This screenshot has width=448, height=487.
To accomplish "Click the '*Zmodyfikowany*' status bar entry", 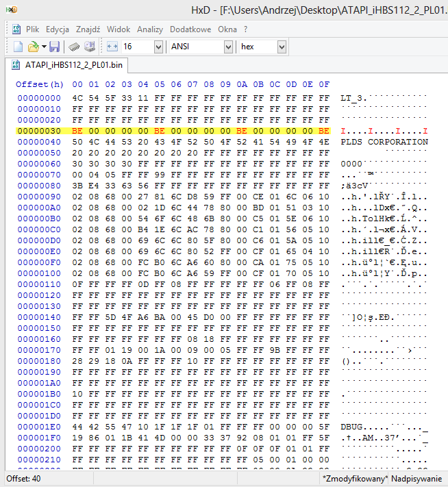I will click(x=355, y=479).
